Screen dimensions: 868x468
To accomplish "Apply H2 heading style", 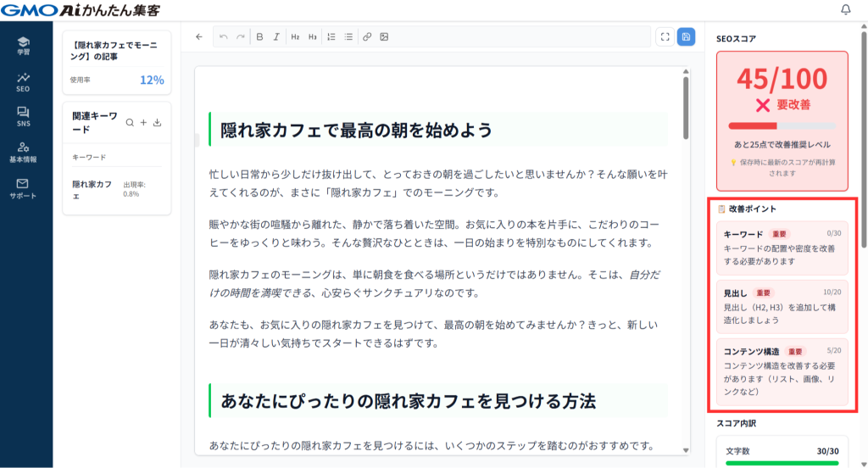I will 295,37.
